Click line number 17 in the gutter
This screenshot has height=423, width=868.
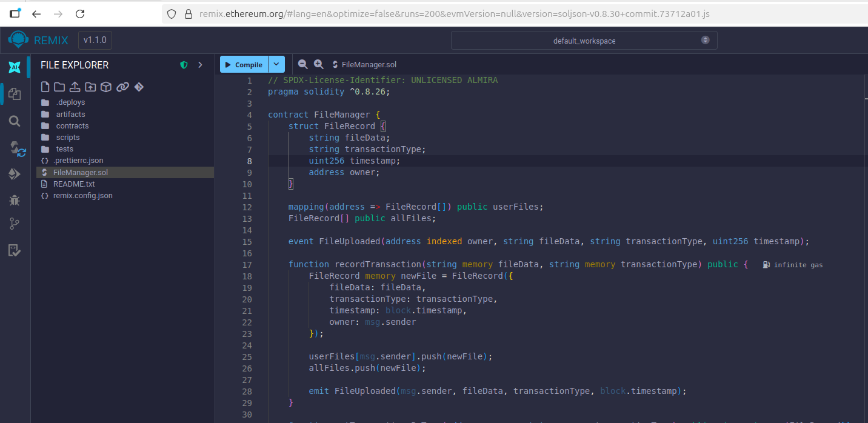click(247, 264)
